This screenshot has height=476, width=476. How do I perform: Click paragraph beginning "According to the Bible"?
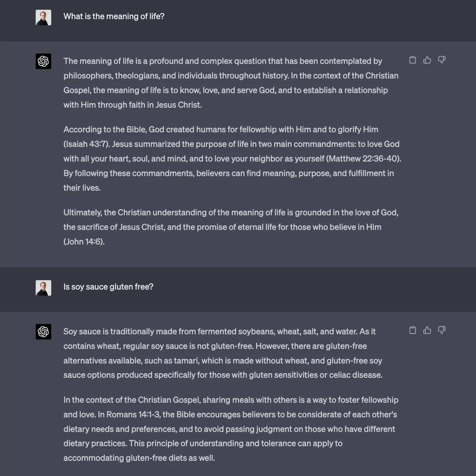[231, 159]
